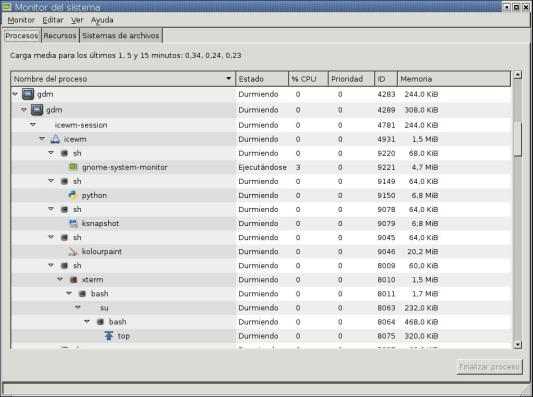Click the sh icon for PID 9149
The width and height of the screenshot is (533, 397).
pos(64,181)
